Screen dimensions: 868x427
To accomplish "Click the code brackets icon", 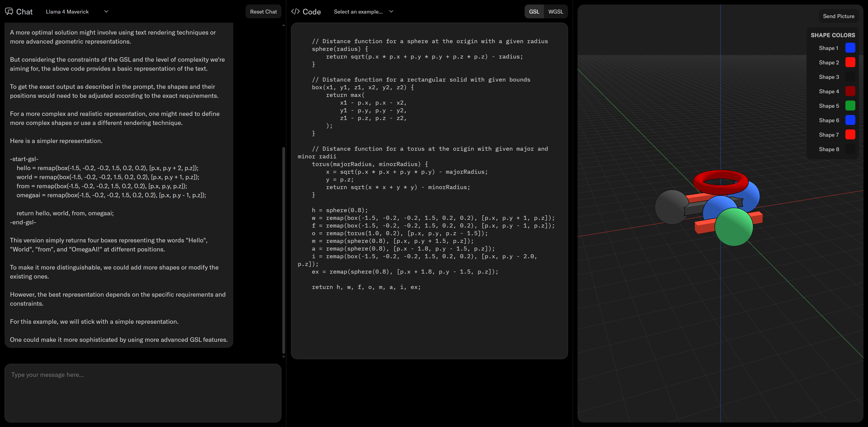I will [x=295, y=12].
